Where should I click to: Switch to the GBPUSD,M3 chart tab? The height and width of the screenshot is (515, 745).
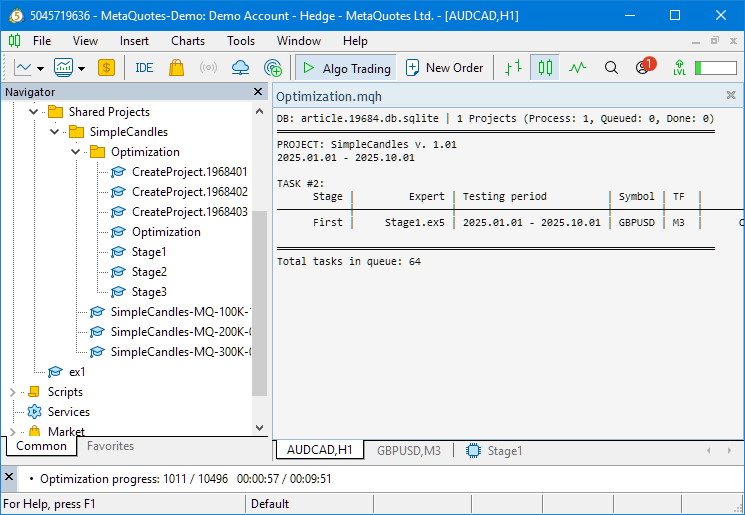(x=409, y=450)
